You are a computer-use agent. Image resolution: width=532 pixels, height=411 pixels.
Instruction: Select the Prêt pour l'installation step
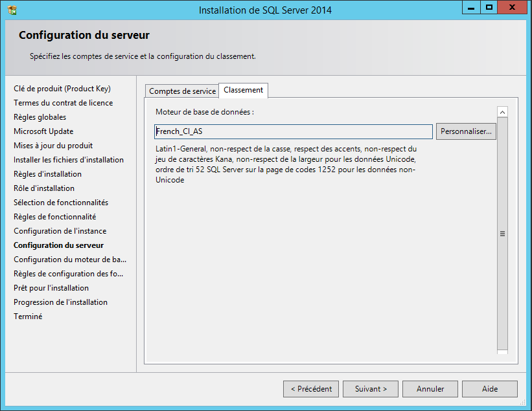tap(51, 288)
